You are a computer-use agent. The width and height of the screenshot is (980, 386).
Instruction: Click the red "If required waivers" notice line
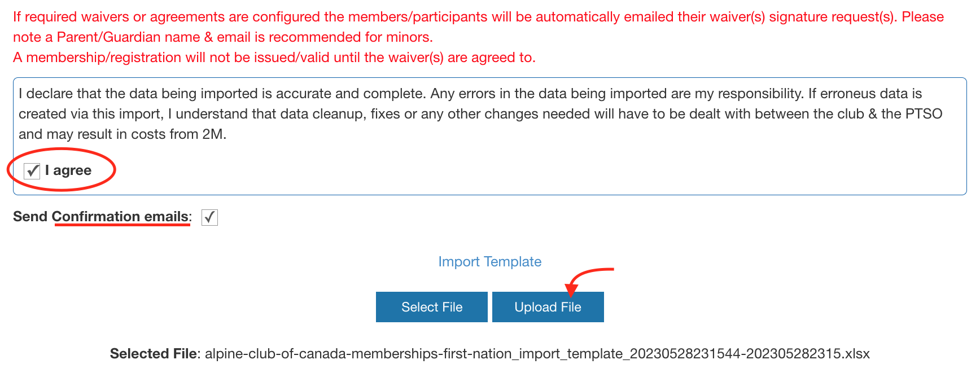[x=478, y=17]
